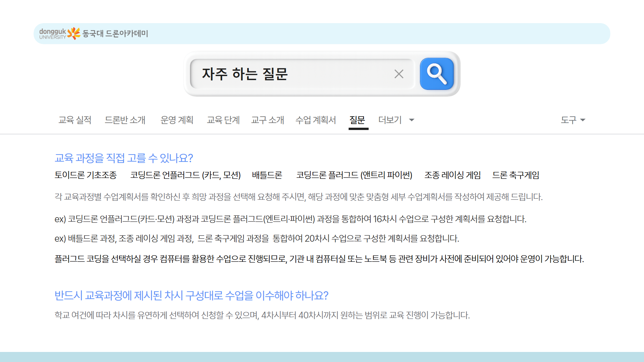Open the 더보기 overflow menu

tap(390, 120)
